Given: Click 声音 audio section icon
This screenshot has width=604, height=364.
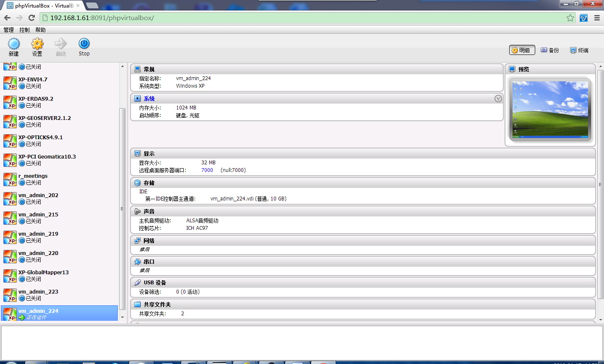Looking at the screenshot, I should pos(138,212).
